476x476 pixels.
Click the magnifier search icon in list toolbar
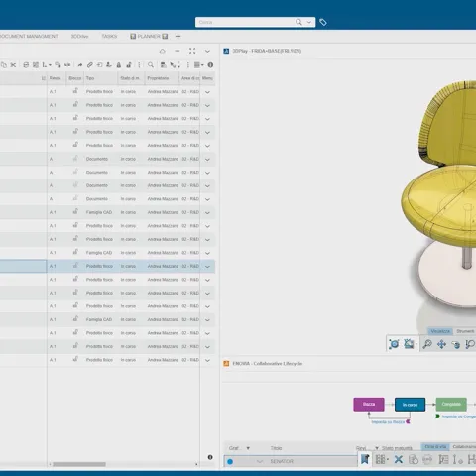pyautogui.click(x=151, y=65)
